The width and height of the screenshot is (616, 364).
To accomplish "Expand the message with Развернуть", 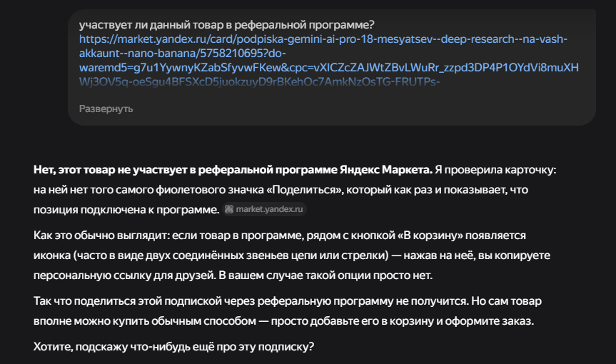I will (106, 108).
